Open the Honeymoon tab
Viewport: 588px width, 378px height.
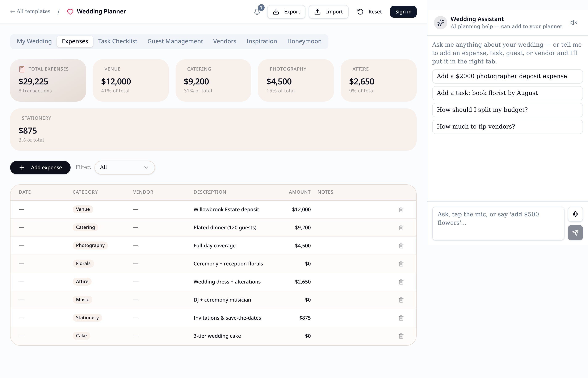pos(304,41)
